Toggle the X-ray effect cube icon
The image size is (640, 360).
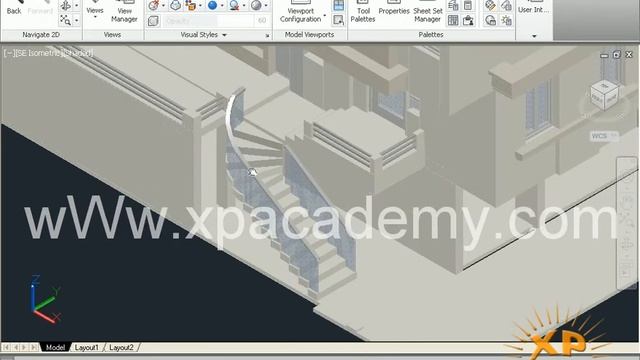click(x=153, y=20)
